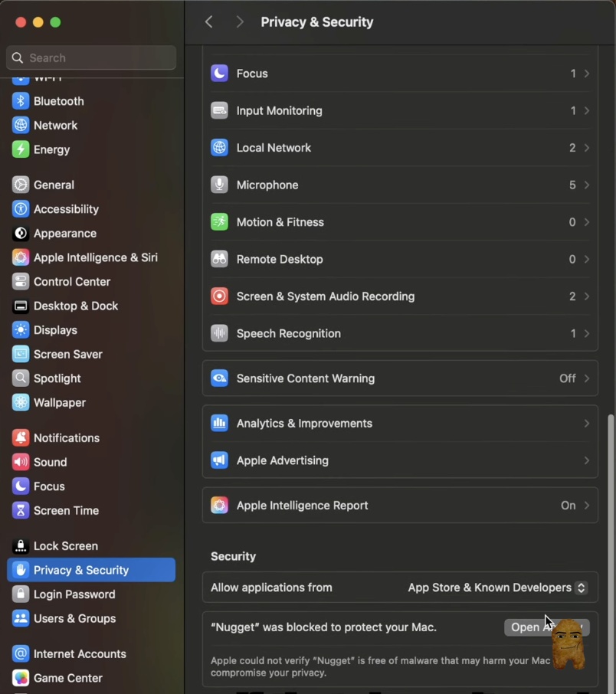Click the General gear icon
This screenshot has height=694, width=616.
tap(21, 185)
